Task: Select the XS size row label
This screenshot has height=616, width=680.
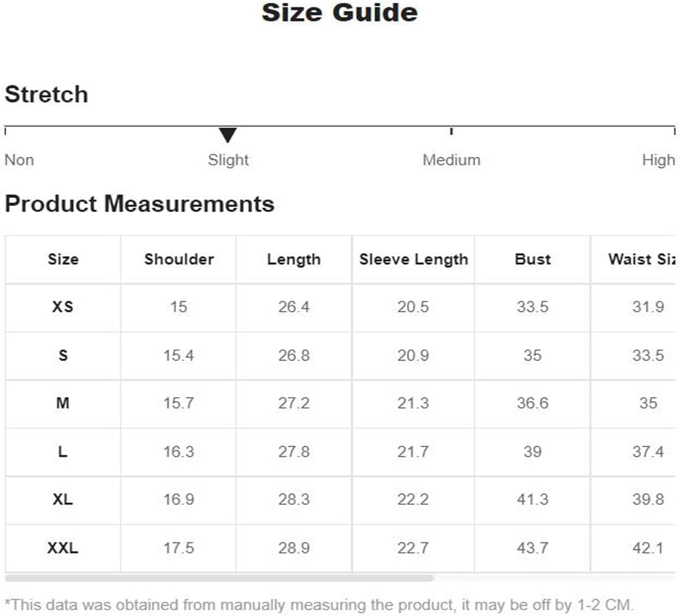Action: (x=63, y=307)
